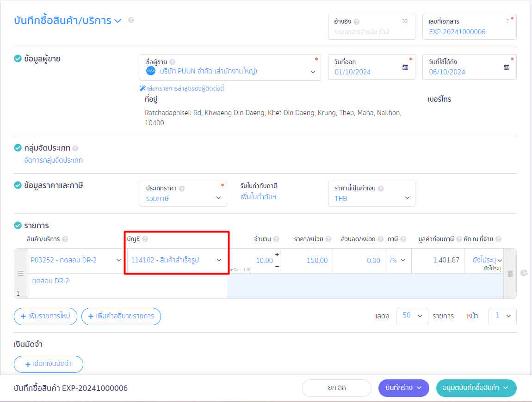Click help icon next to page title

coord(131,20)
